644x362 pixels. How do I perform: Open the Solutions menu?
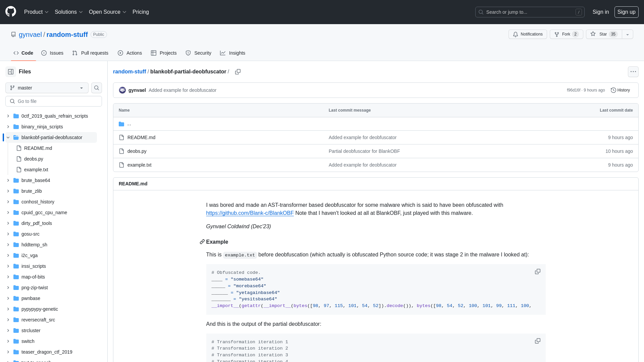point(69,12)
